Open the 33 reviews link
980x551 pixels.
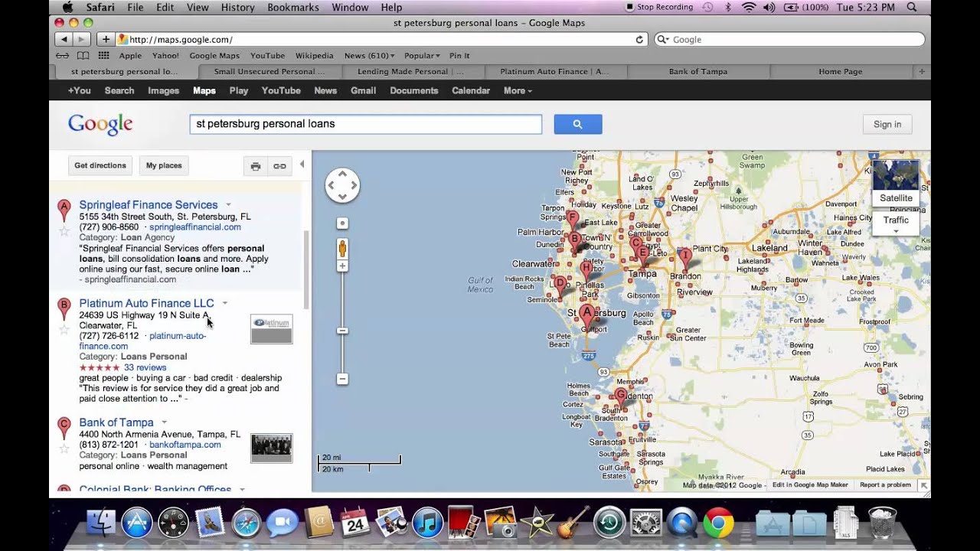(x=145, y=367)
